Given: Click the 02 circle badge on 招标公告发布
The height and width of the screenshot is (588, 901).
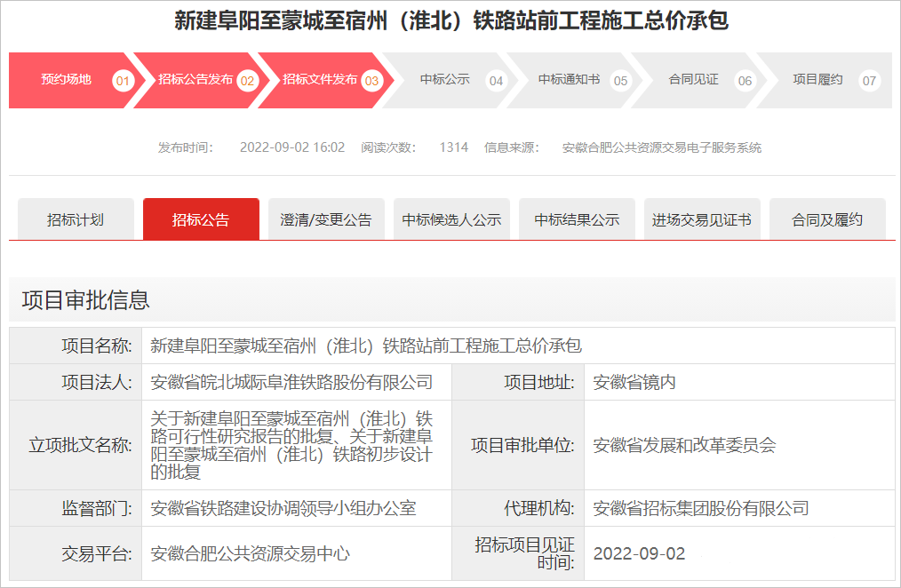Looking at the screenshot, I should 247,81.
